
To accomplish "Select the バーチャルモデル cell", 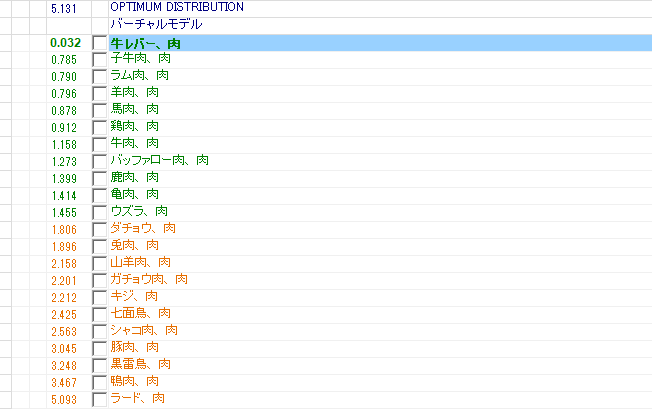I will coord(155,24).
